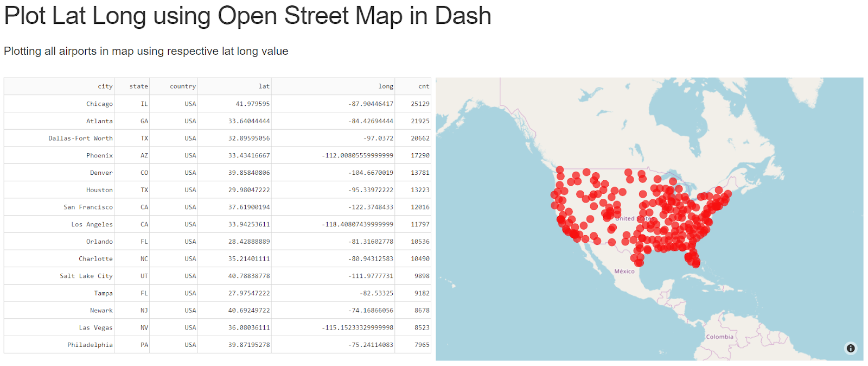Click longitude value -87.90446417

pos(333,104)
